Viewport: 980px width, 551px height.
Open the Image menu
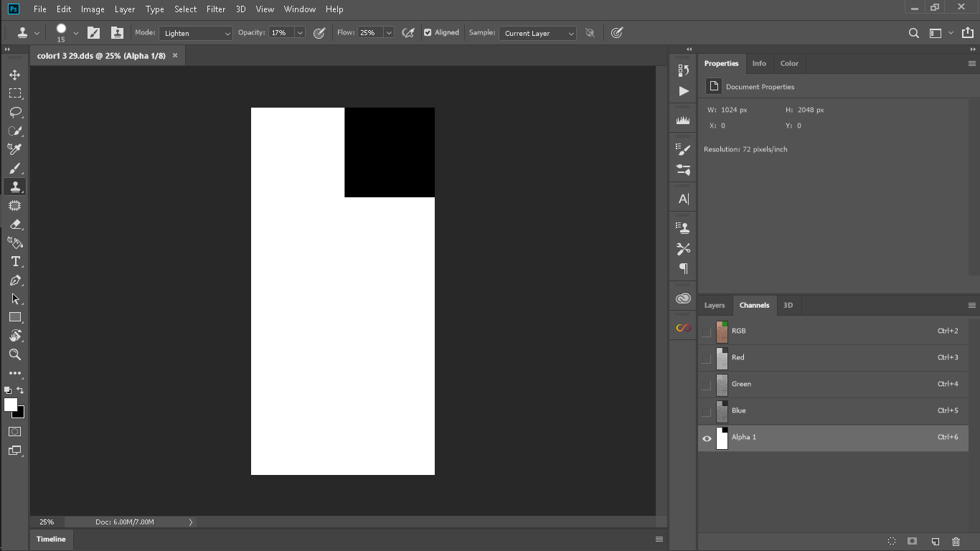coord(93,9)
